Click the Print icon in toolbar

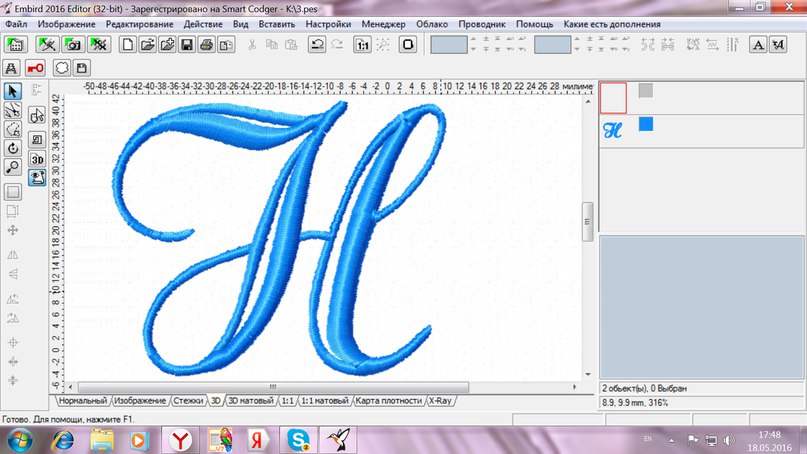[206, 44]
